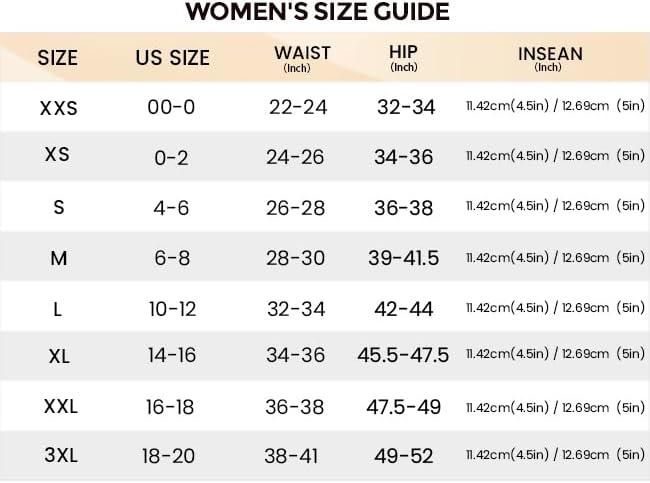This screenshot has width=650, height=483.
Task: Click the WOMEN'S SIZE GUIDE title
Action: pos(318,12)
